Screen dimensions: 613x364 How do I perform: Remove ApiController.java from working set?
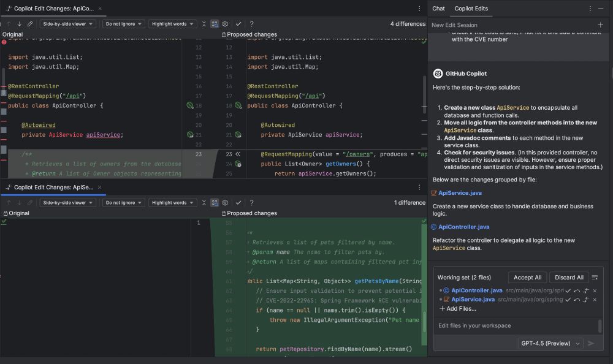click(595, 290)
